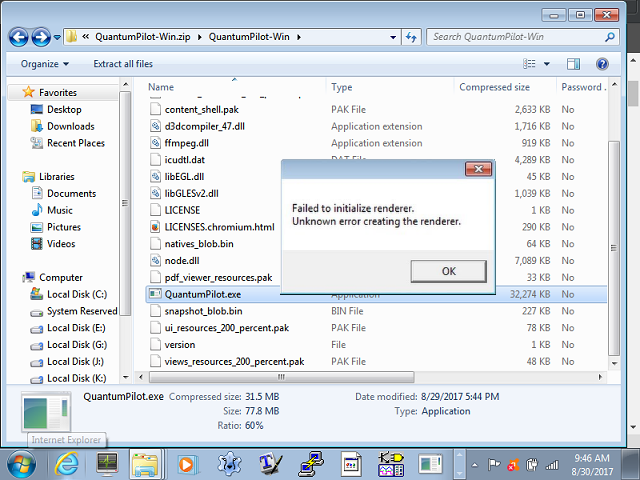Select Favorites in the navigation pane

click(58, 93)
